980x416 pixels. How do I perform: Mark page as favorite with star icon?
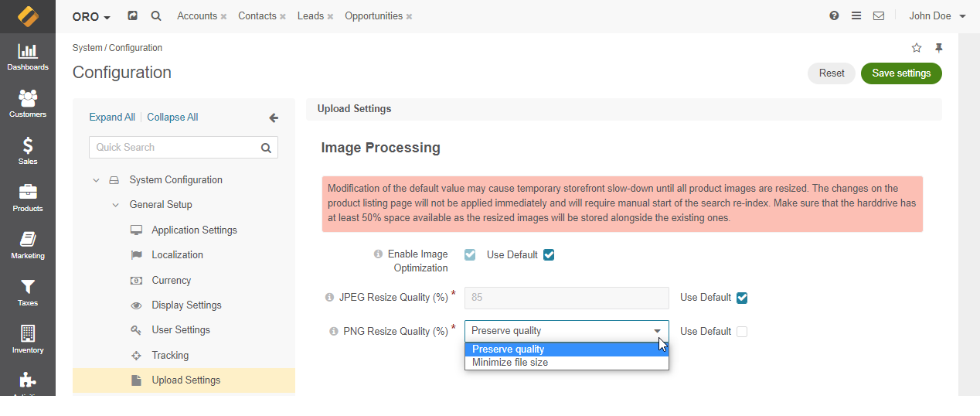[917, 48]
